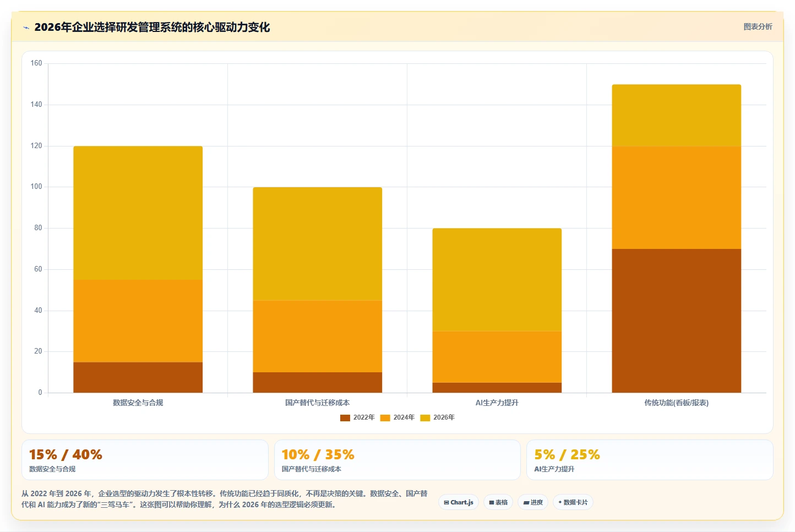Viewport: 795px width, 532px height.
Task: Click the 2026年 legend label text
Action: pyautogui.click(x=444, y=417)
